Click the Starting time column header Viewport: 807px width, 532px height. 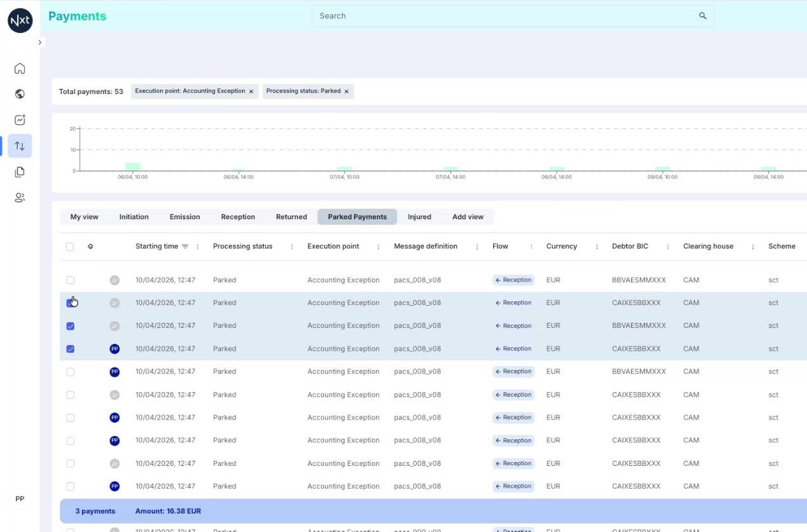click(x=156, y=247)
